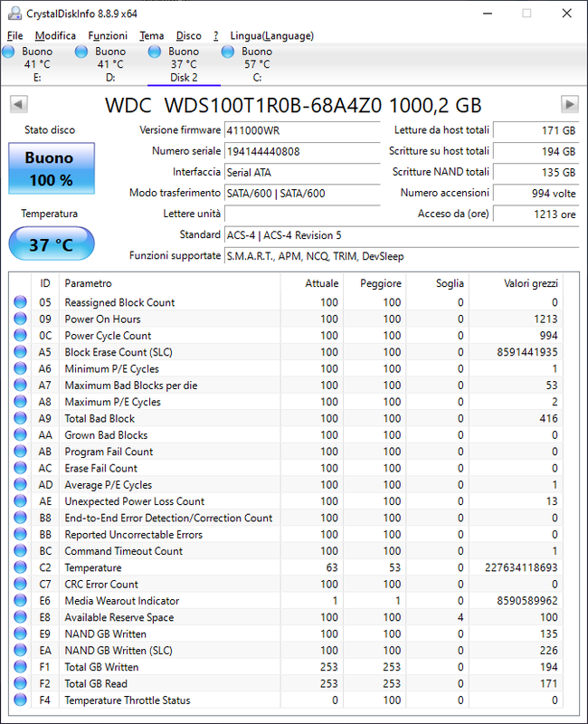This screenshot has width=588, height=724.
Task: Click the Buono 100 % health status button
Action: point(52,168)
